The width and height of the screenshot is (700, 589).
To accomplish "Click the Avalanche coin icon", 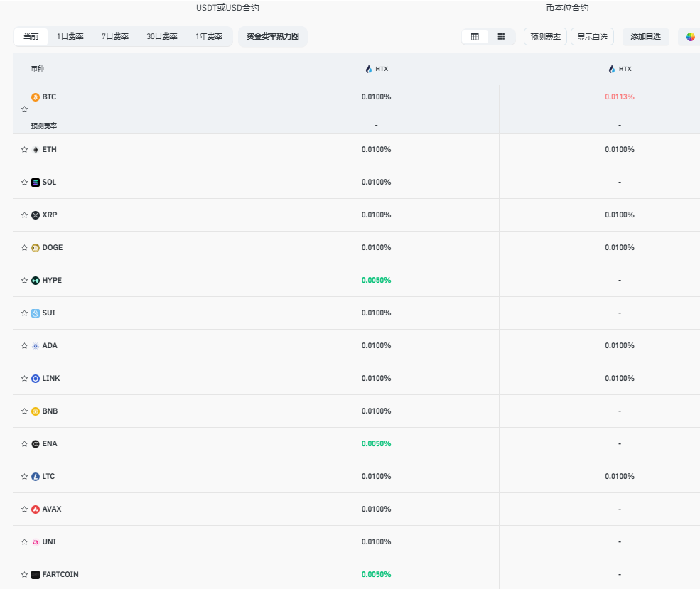I will point(36,509).
